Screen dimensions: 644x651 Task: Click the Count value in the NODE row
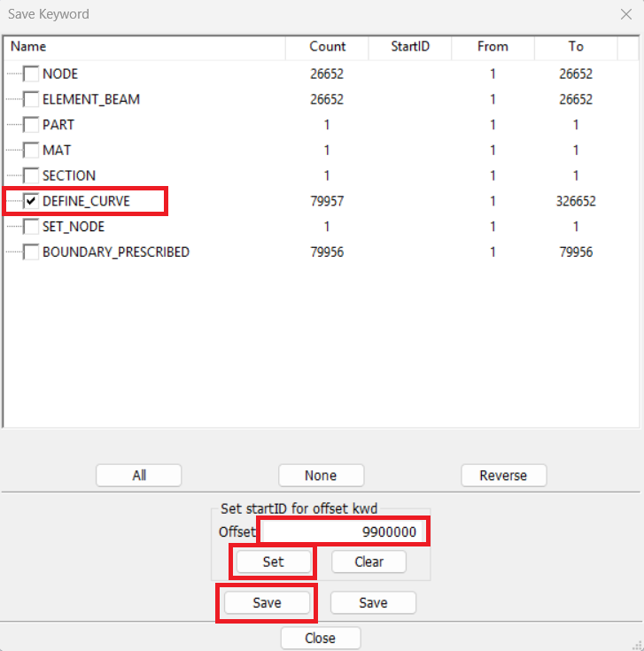327,74
